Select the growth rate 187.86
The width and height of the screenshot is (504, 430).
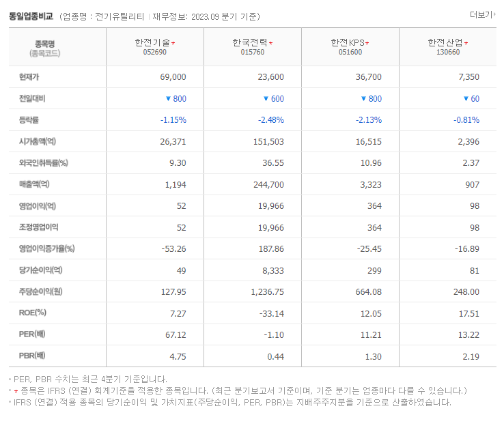pos(271,249)
